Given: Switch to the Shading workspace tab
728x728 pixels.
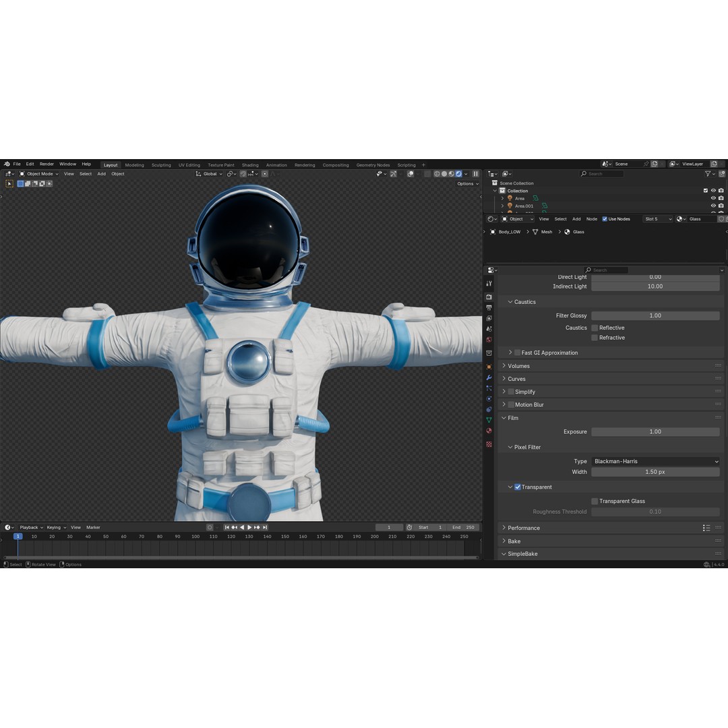Looking at the screenshot, I should tap(250, 164).
